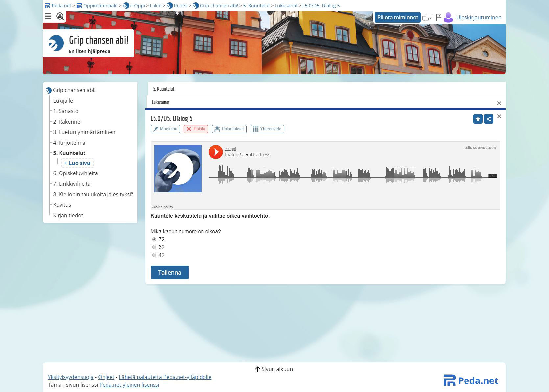Expand the 5. Kuuntelut header section
The width and height of the screenshot is (549, 392).
click(164, 89)
